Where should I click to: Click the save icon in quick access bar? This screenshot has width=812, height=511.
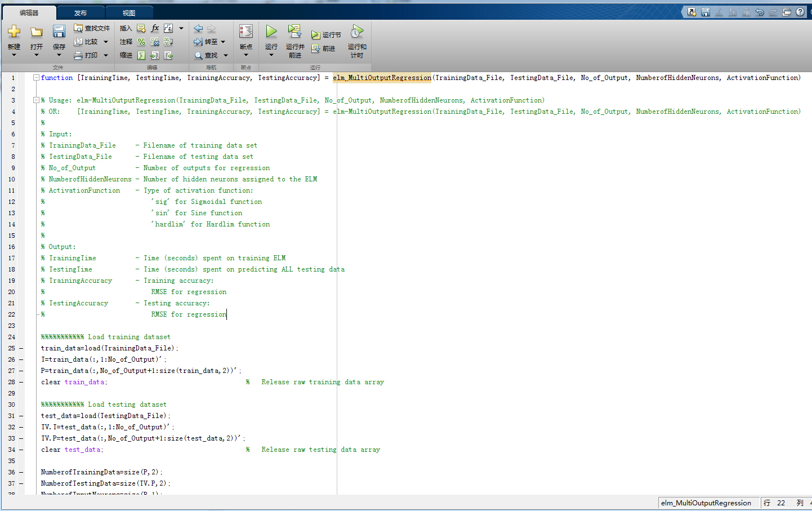(706, 12)
